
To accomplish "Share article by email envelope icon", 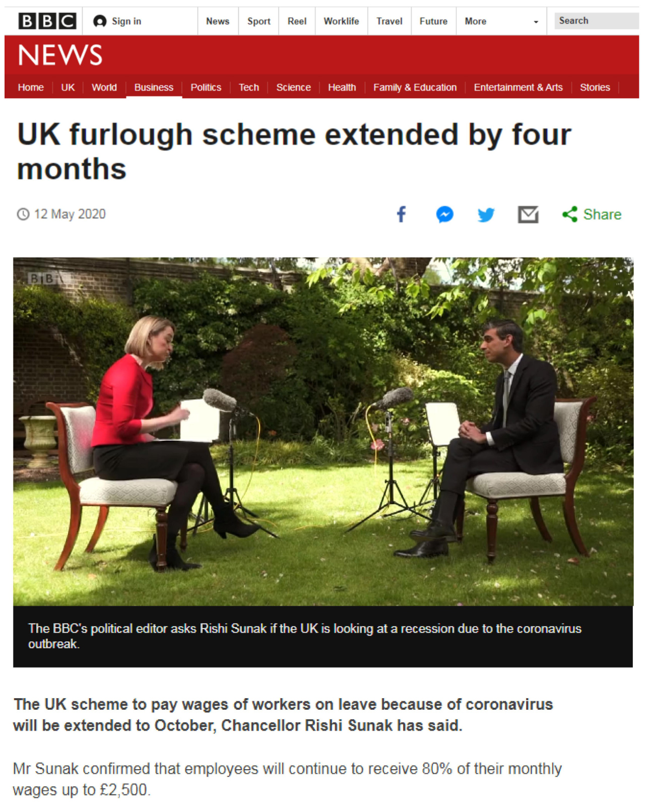I will coord(528,215).
